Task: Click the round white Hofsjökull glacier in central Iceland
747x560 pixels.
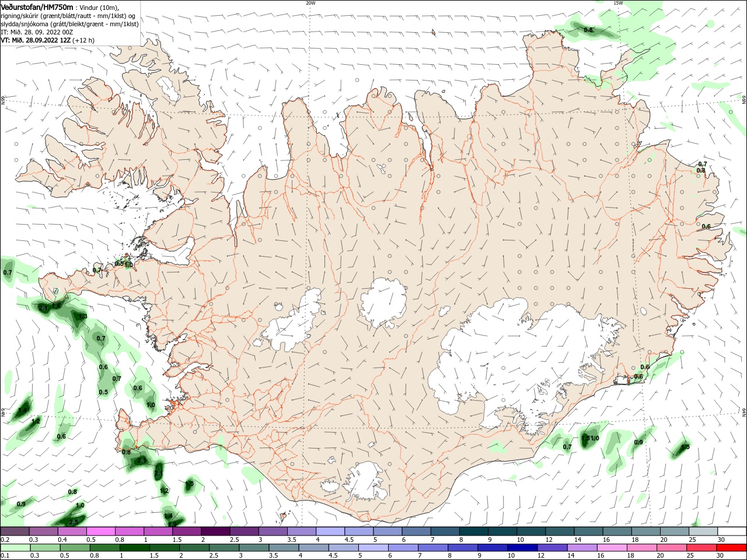Action: tap(383, 302)
